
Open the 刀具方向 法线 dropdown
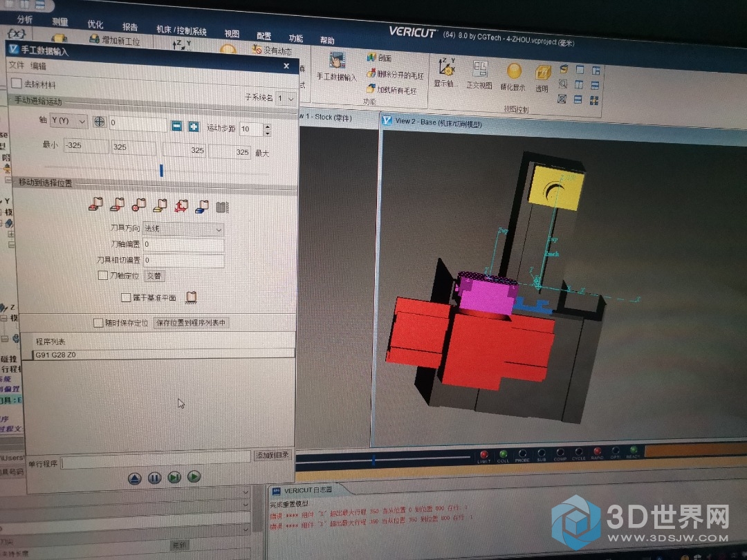coord(183,229)
